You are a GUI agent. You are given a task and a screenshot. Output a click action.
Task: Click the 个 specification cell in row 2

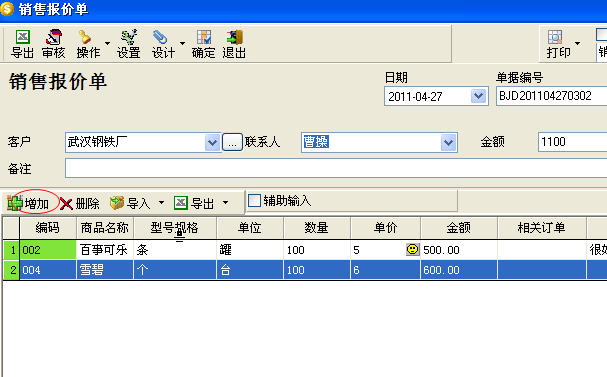(x=175, y=270)
